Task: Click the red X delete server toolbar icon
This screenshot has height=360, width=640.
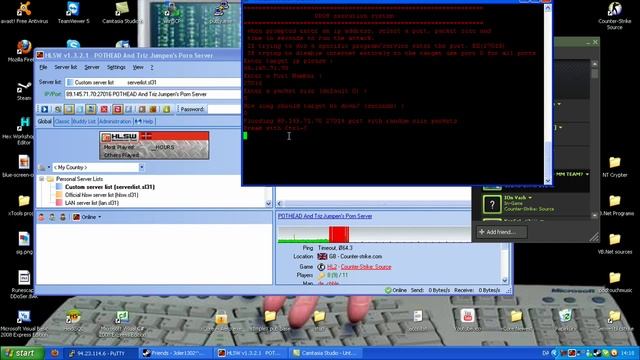Action: 104,109
